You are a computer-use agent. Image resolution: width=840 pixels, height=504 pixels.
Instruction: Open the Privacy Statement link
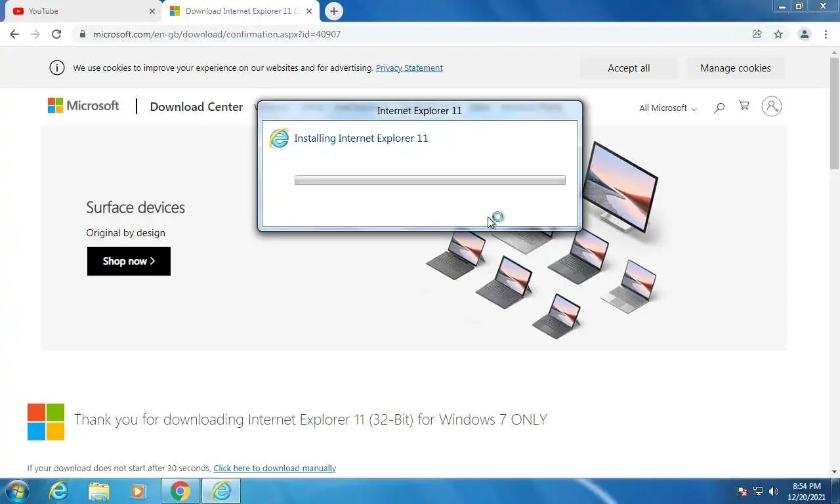click(409, 68)
